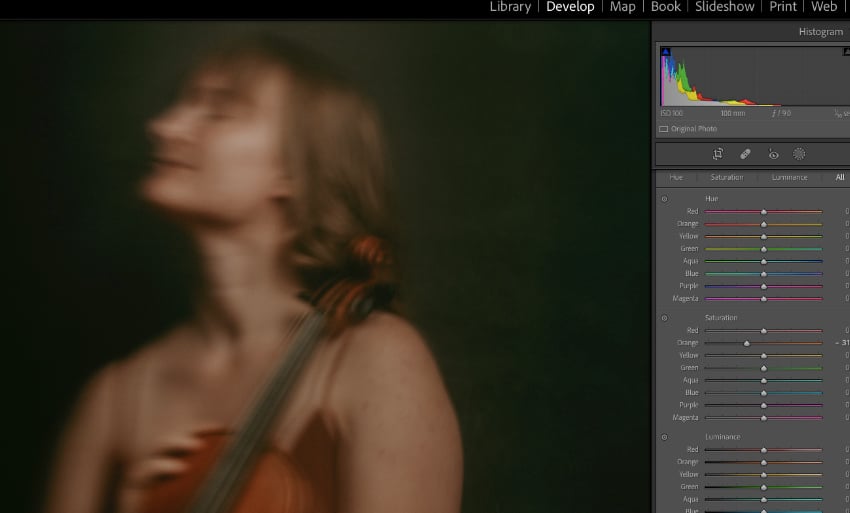The height and width of the screenshot is (513, 850).
Task: Click the '100 mm' focal length text
Action: (733, 113)
